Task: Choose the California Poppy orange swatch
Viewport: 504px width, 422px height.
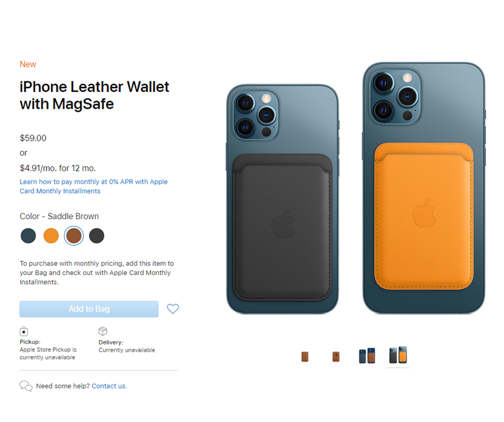Action: (51, 236)
